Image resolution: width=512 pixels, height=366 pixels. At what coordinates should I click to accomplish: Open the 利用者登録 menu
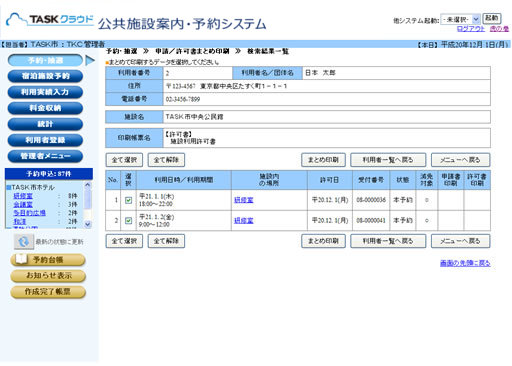tap(45, 140)
